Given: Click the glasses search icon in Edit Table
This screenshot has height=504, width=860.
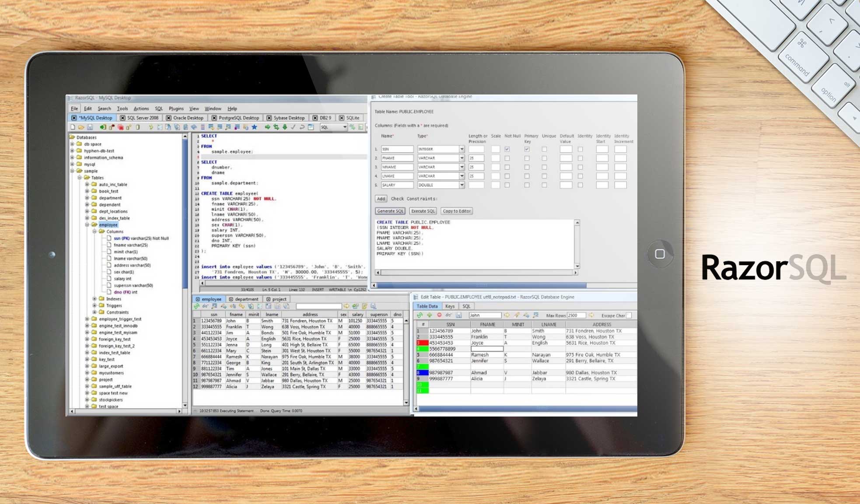Looking at the screenshot, I should [448, 315].
